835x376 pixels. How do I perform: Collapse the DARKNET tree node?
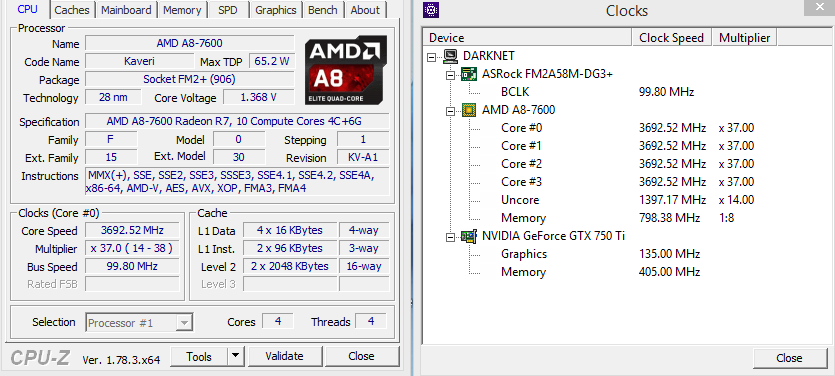432,56
